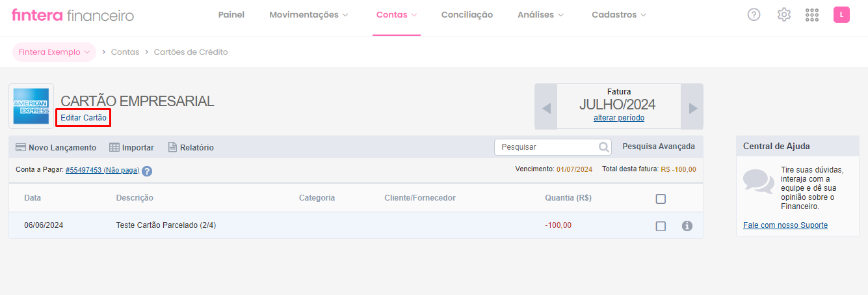Expand the Contas menu

[x=397, y=14]
